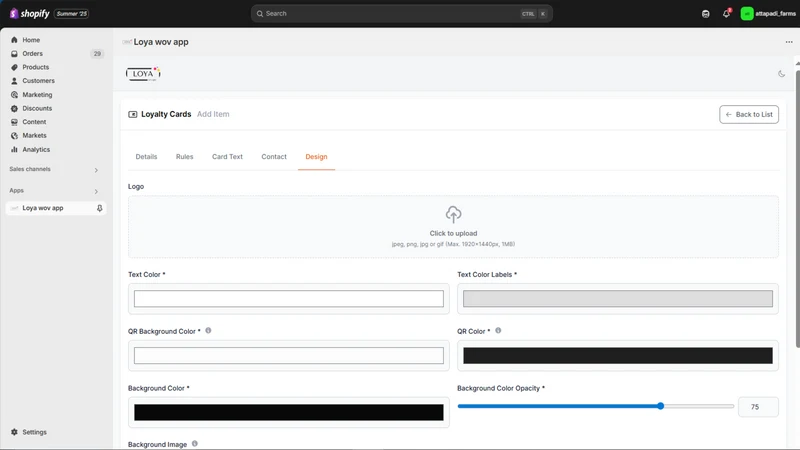Open the attapadi_farms account menu
Screen dimensions: 800x450
(768, 14)
